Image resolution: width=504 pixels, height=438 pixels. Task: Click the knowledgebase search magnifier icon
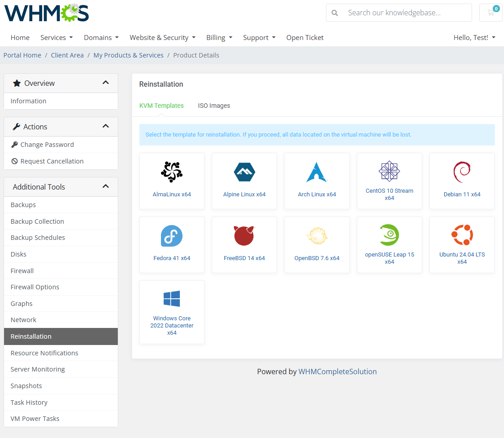coord(335,13)
